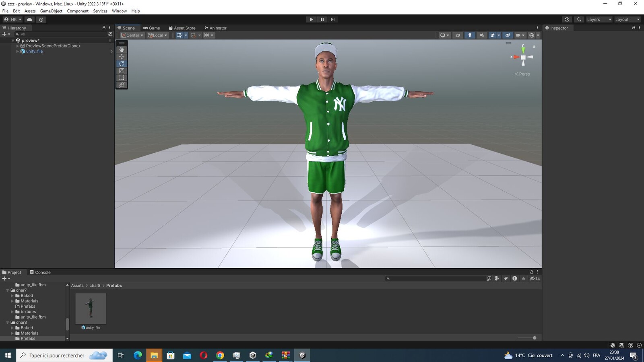644x362 pixels.
Task: Open Hierarchy create (+) dropdown
Action: click(x=6, y=34)
